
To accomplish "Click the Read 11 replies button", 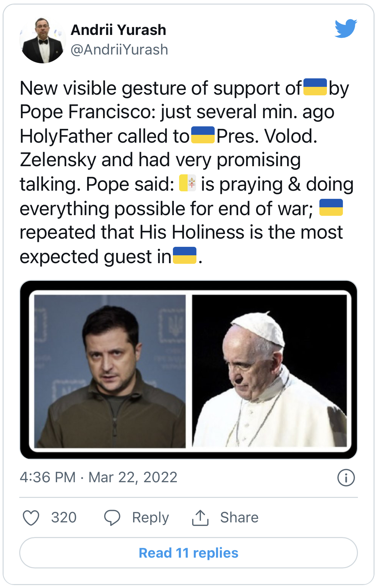I will click(189, 553).
